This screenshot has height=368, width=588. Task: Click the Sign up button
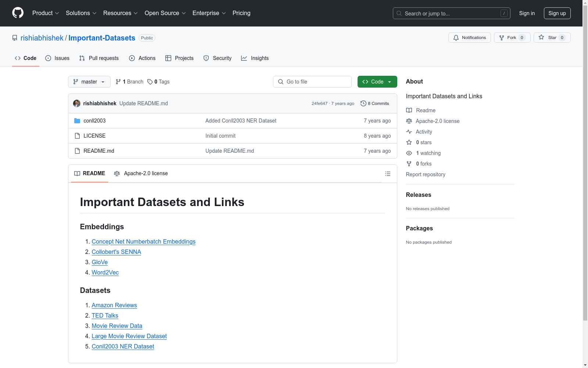click(x=557, y=13)
